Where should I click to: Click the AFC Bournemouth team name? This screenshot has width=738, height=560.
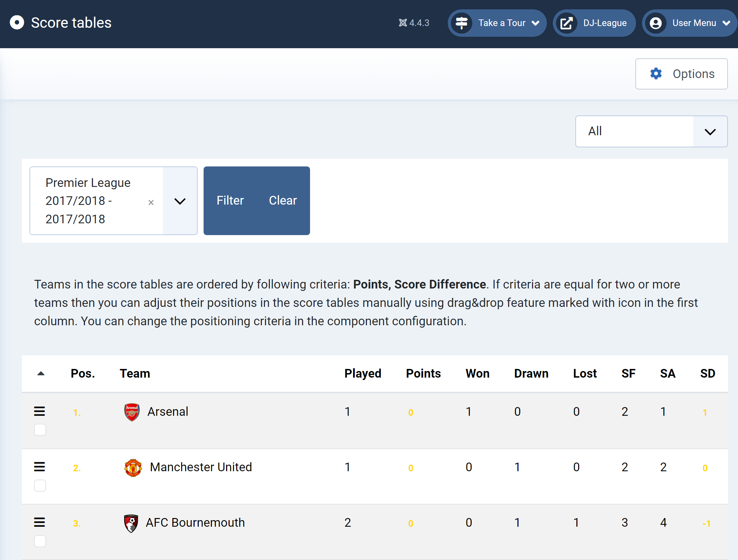(x=195, y=523)
